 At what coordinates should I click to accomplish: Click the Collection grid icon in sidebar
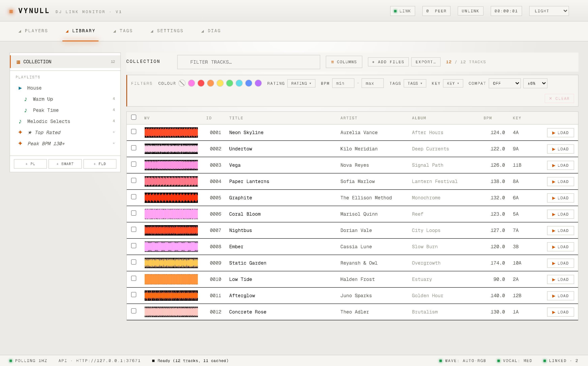tap(18, 62)
